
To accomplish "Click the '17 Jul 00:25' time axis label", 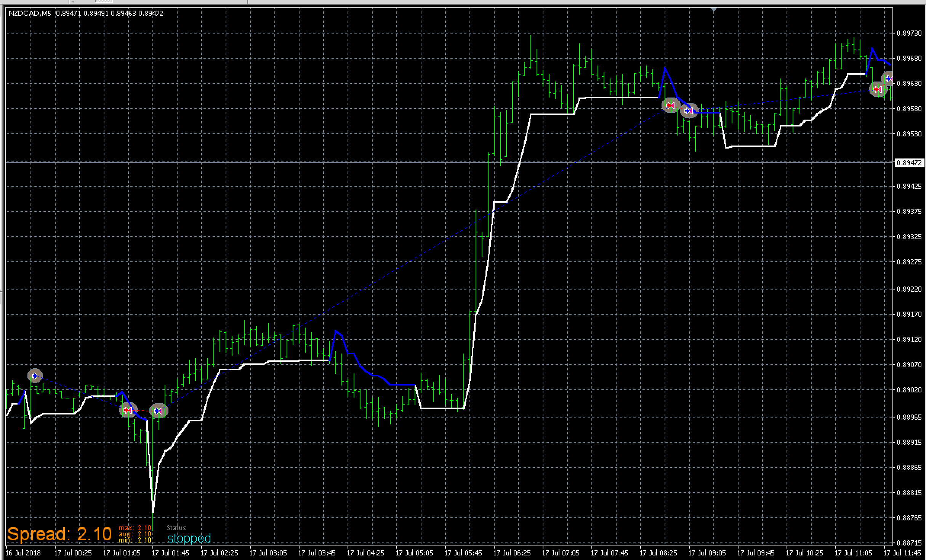I will click(x=73, y=553).
